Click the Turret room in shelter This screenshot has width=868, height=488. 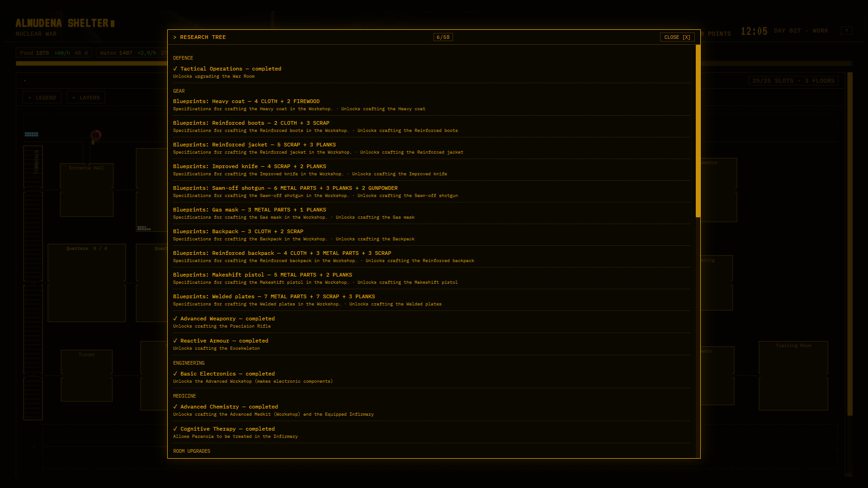(x=86, y=375)
